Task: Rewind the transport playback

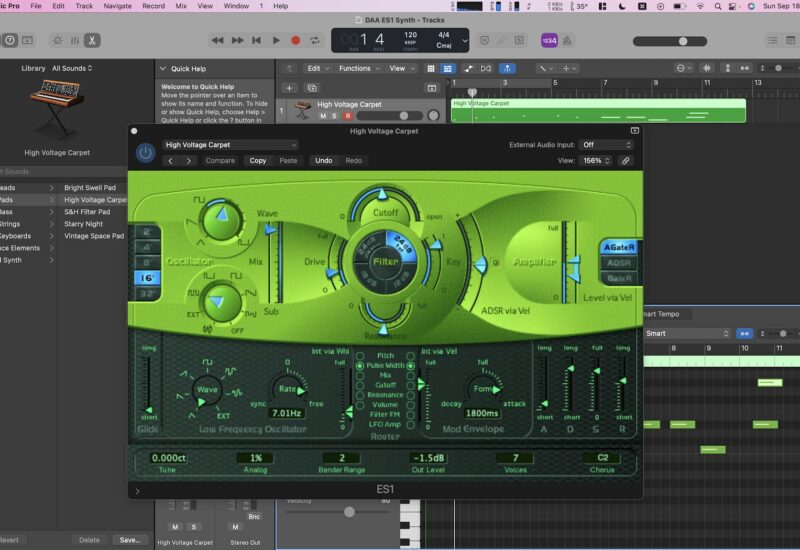Action: [x=217, y=40]
